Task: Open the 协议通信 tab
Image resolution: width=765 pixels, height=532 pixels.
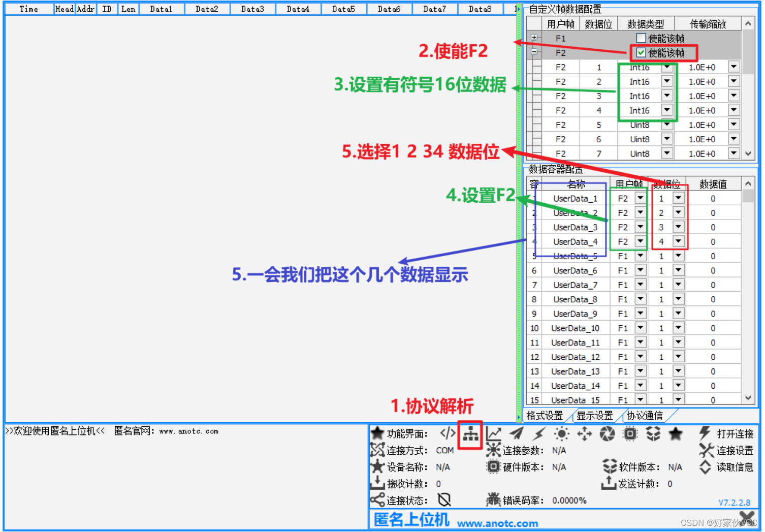Action: (x=646, y=416)
